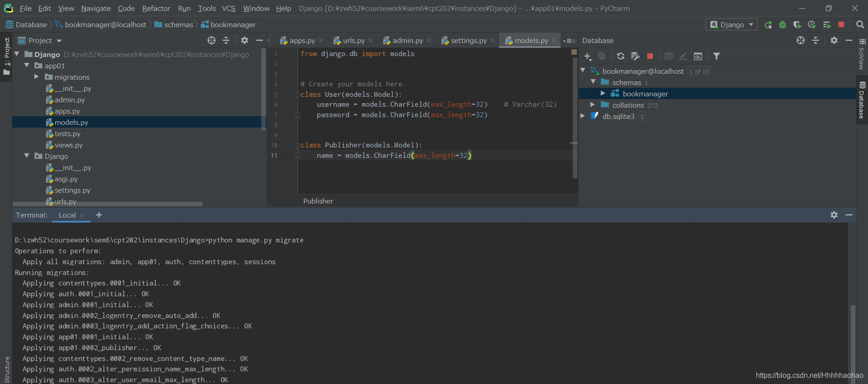Click the Project tree horizontal scrollbar
The height and width of the screenshot is (384, 868).
(108, 204)
